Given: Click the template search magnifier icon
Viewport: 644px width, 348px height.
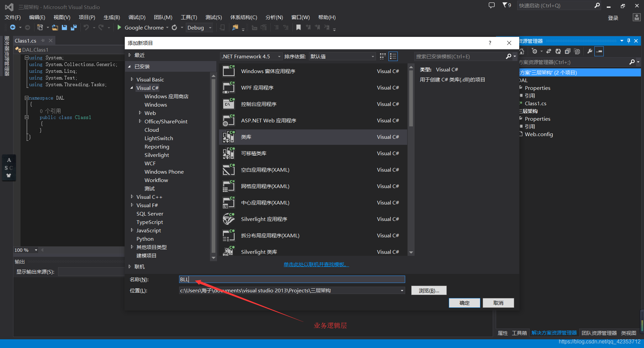Looking at the screenshot, I should pos(508,56).
